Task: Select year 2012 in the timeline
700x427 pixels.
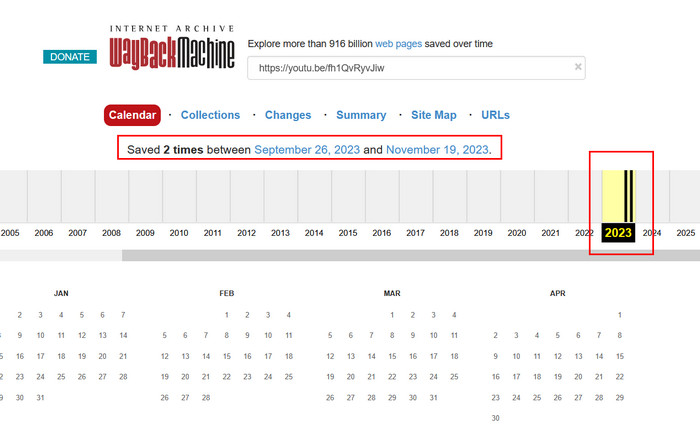Action: pyautogui.click(x=246, y=233)
